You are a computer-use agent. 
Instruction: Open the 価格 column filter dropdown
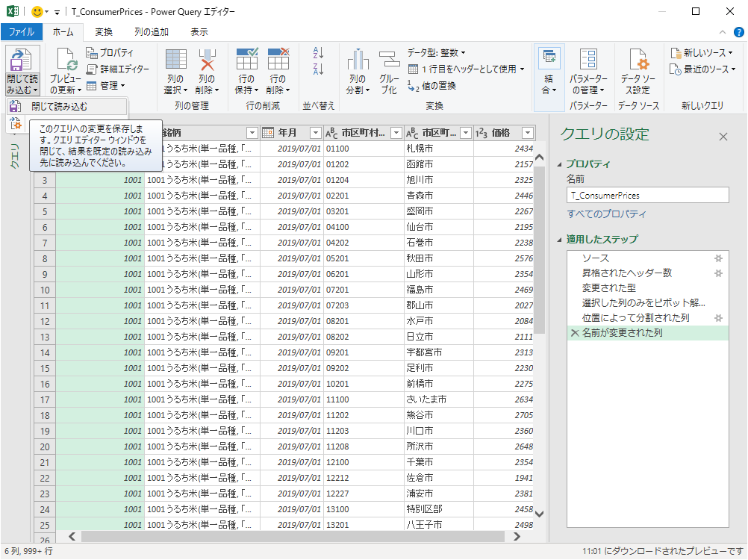pos(528,133)
